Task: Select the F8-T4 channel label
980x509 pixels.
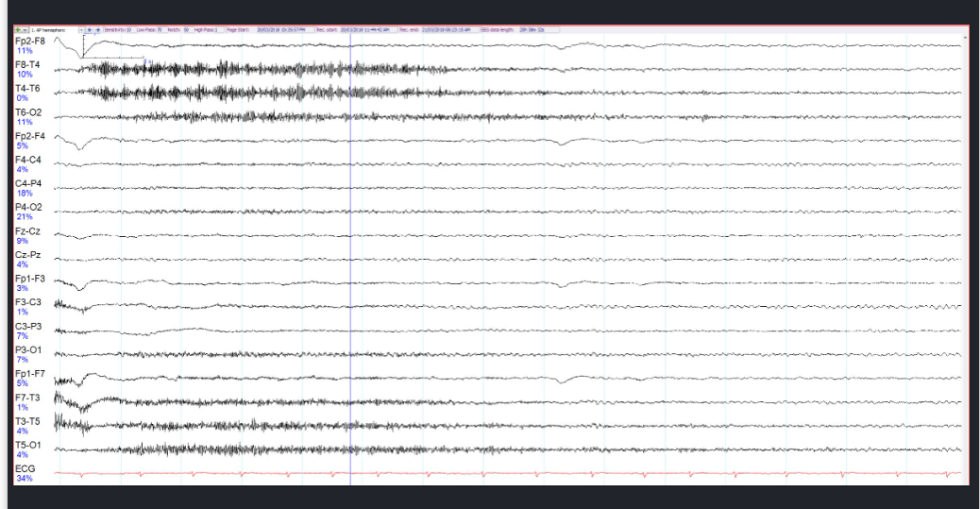Action: click(27, 65)
